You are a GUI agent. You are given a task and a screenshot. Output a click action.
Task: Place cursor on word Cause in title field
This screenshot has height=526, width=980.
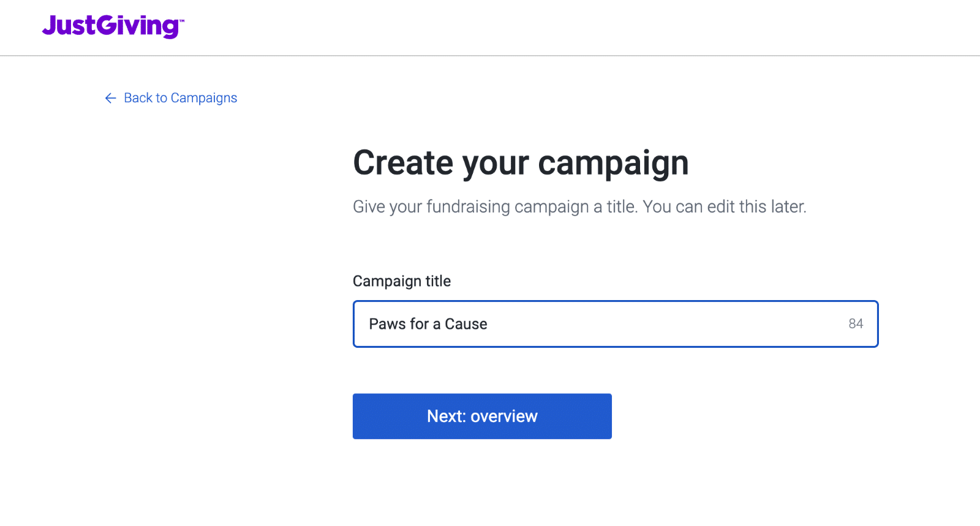click(466, 324)
